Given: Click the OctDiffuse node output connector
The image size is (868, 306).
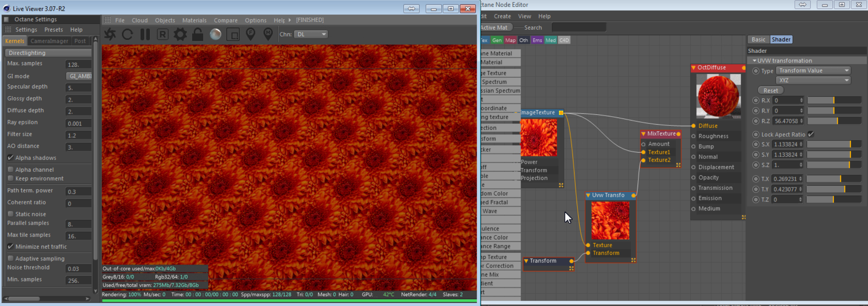Looking at the screenshot, I should point(744,68).
